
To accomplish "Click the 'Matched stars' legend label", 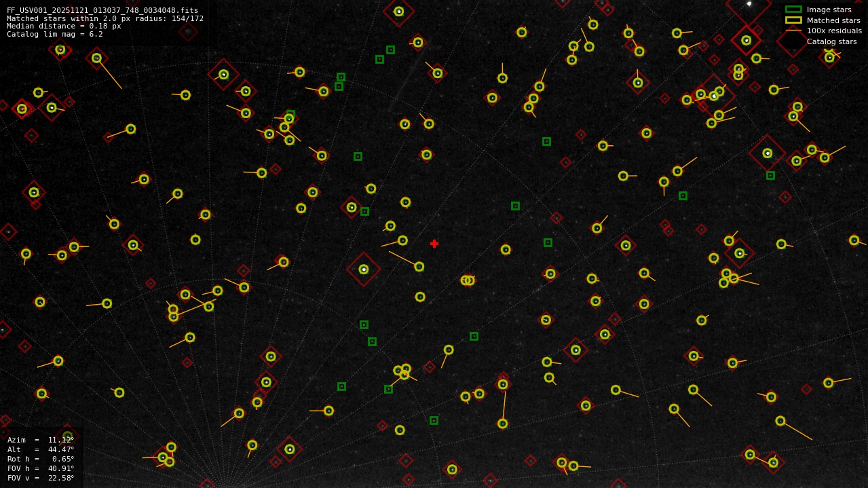I will tap(833, 20).
